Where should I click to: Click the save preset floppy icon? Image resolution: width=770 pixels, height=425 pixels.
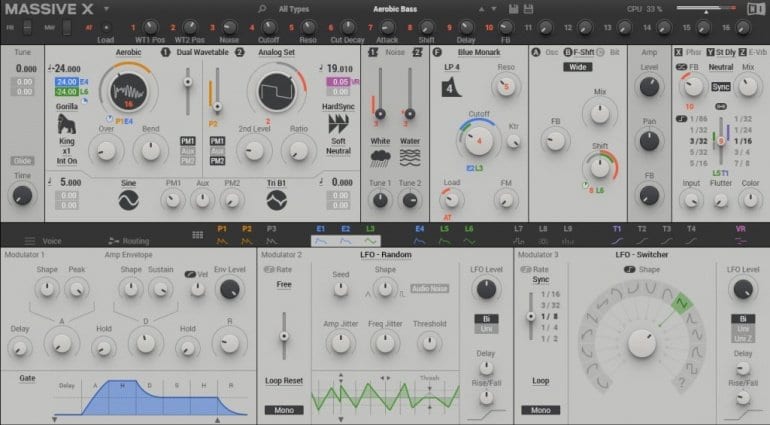(513, 9)
